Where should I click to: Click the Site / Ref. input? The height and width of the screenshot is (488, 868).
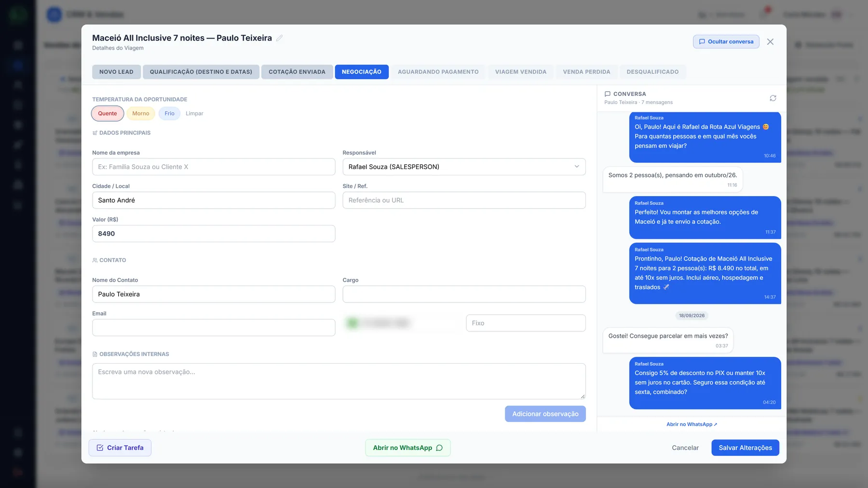pyautogui.click(x=464, y=200)
